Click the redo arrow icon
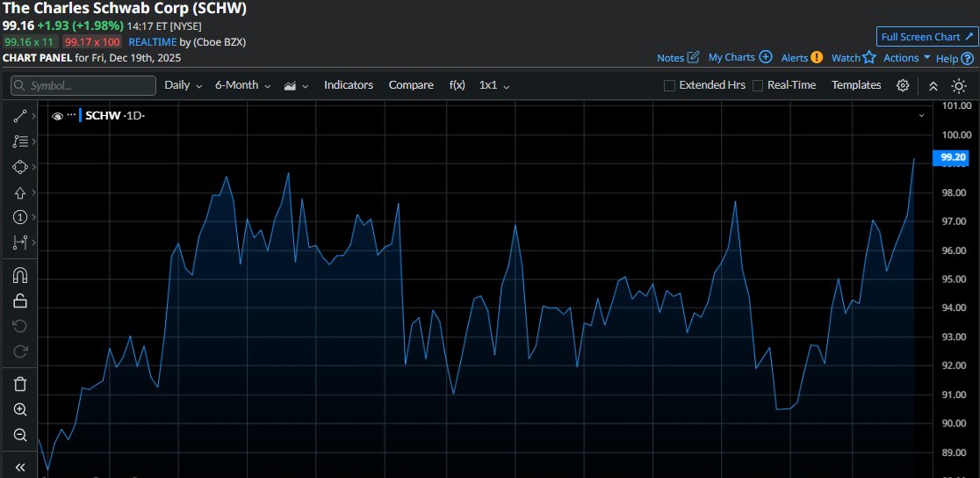Viewport: 980px width, 478px height. click(x=20, y=351)
